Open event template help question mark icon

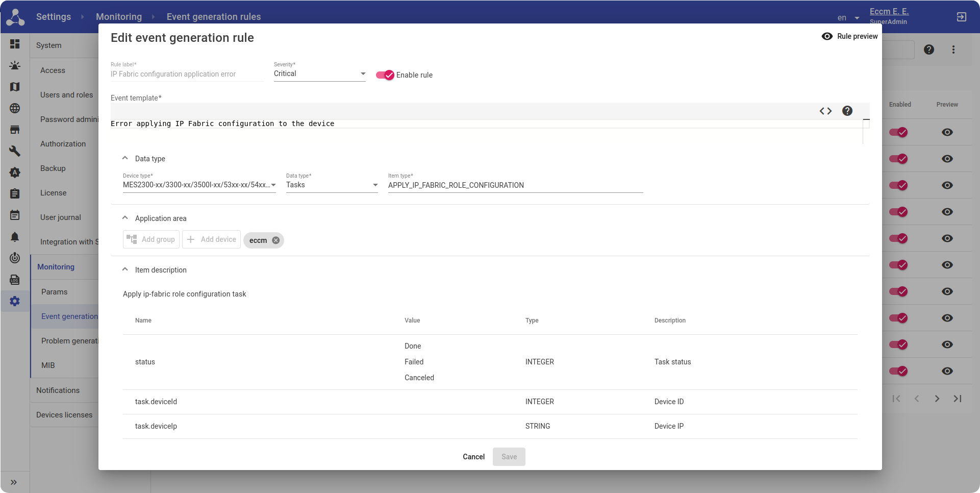pos(847,111)
